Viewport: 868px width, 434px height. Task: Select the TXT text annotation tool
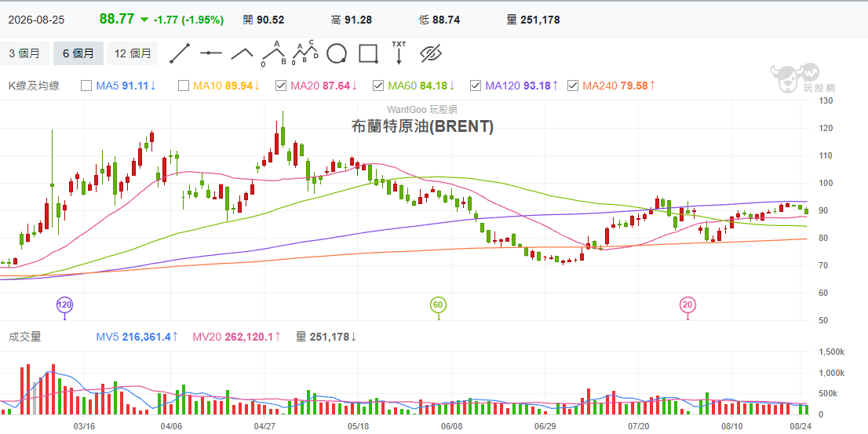click(399, 53)
